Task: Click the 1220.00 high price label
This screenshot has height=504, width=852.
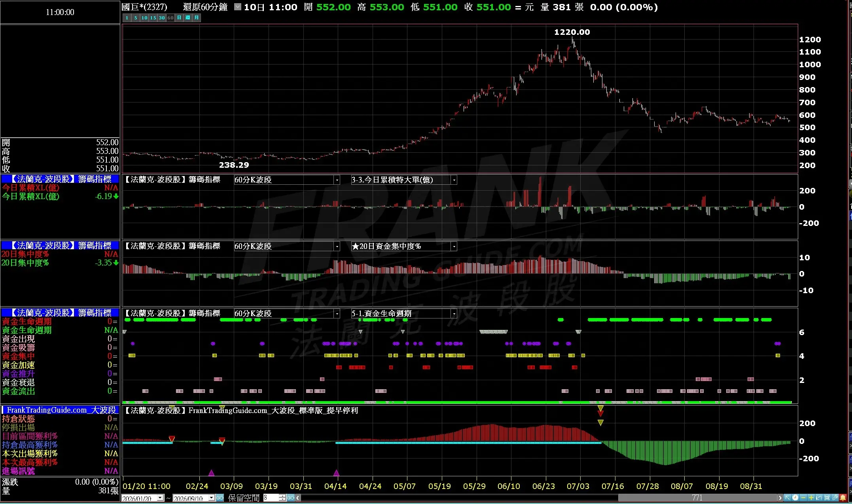Action: (x=572, y=32)
